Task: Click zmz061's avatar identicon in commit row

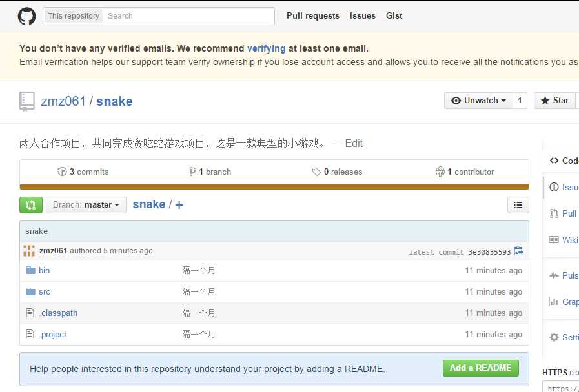Action: [x=29, y=251]
